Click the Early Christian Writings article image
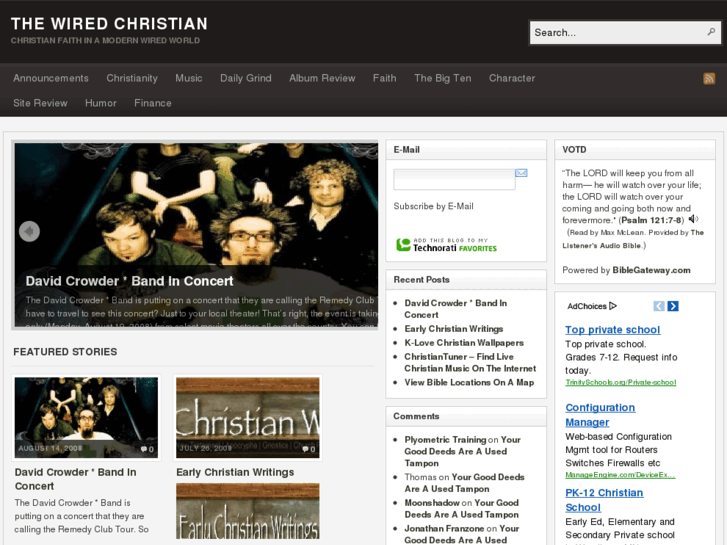The width and height of the screenshot is (727, 545). click(248, 511)
